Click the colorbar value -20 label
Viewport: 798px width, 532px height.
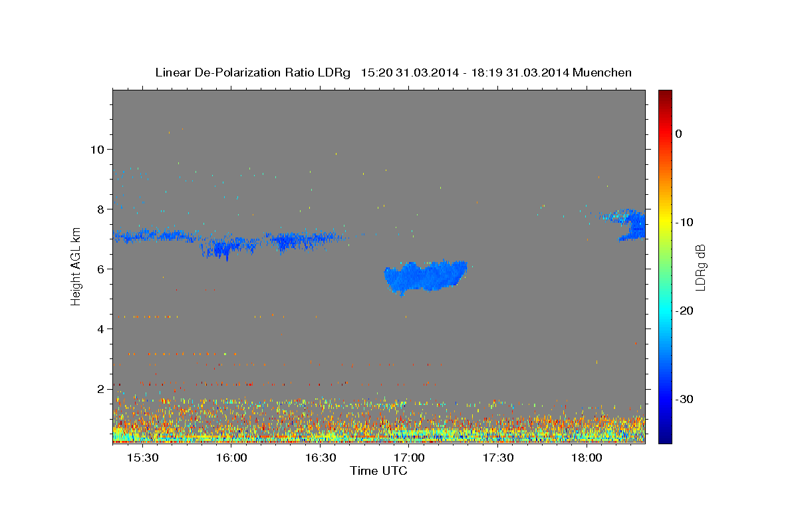point(684,311)
